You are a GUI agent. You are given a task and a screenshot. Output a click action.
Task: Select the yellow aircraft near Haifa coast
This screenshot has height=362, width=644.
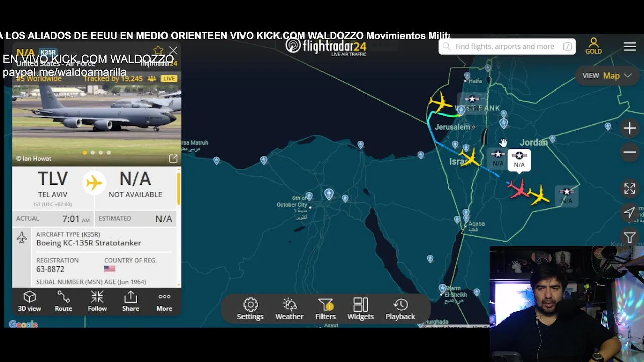440,102
